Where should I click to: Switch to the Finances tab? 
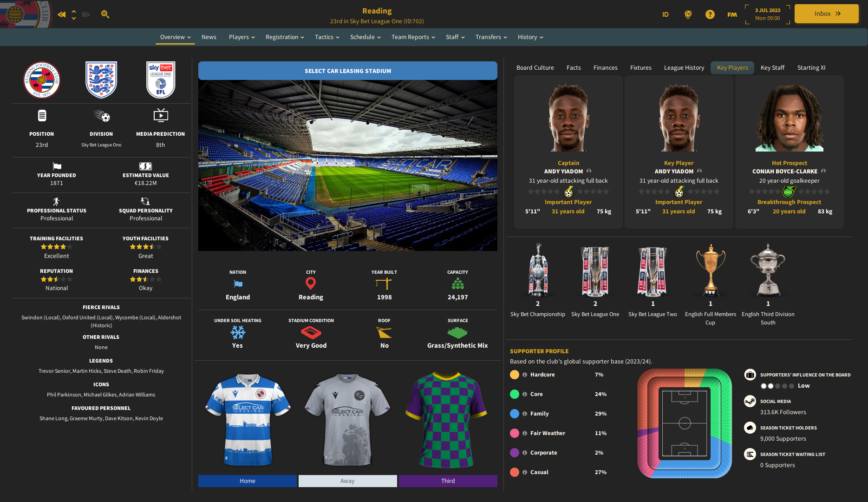(x=606, y=68)
